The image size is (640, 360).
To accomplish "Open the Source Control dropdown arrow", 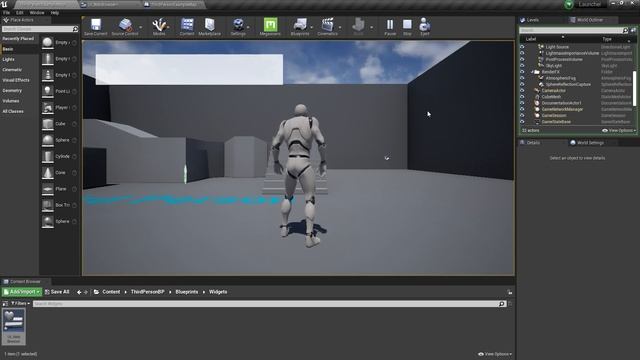I will click(x=140, y=27).
